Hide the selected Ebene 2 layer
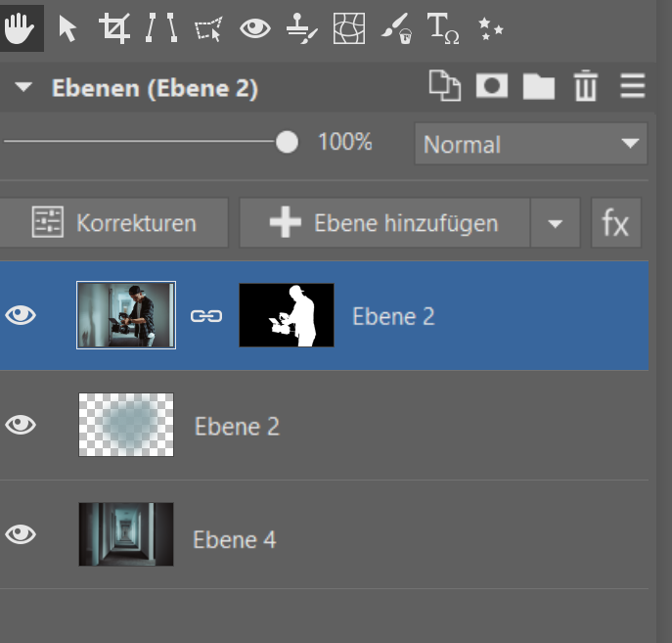Viewport: 672px width, 643px height. (x=21, y=315)
